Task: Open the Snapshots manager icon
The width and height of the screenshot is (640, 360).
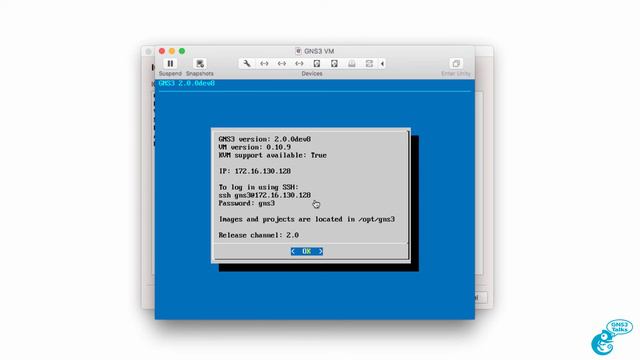Action: [x=200, y=63]
